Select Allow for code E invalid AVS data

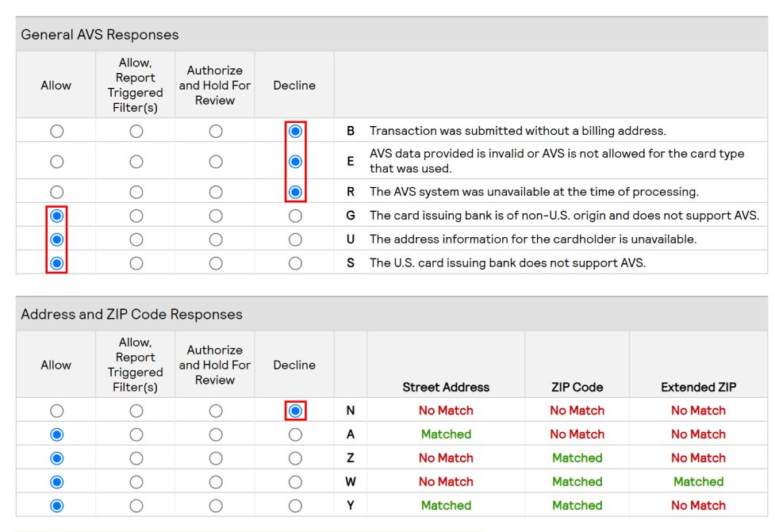click(56, 162)
